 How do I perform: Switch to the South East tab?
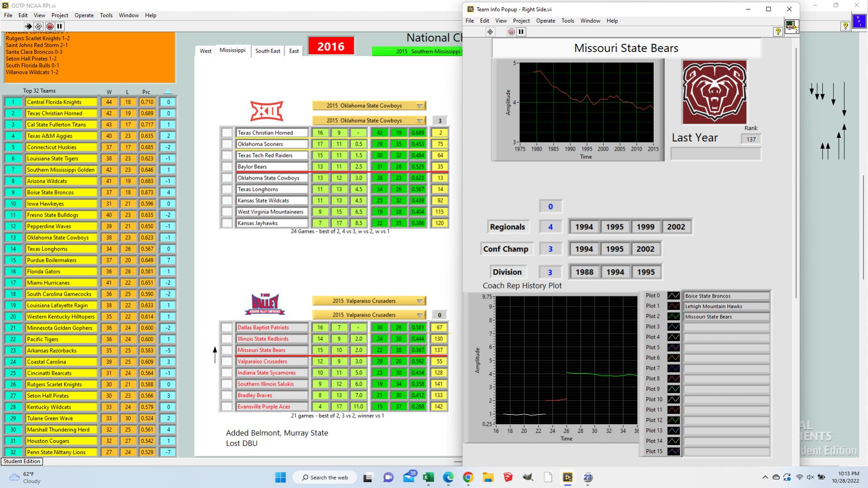[267, 51]
